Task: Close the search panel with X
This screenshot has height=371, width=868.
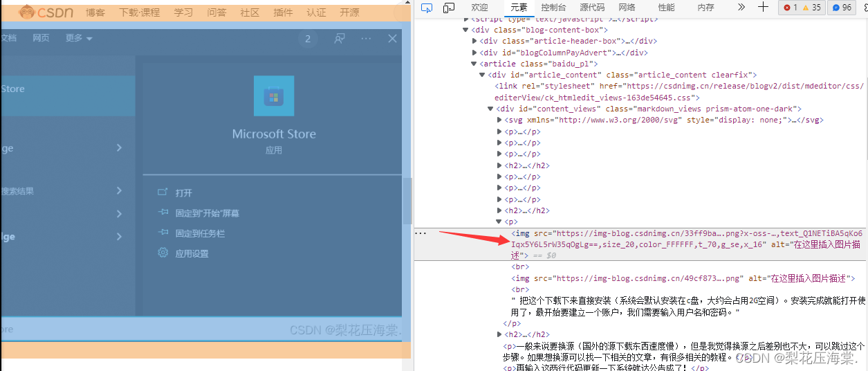Action: click(x=392, y=39)
